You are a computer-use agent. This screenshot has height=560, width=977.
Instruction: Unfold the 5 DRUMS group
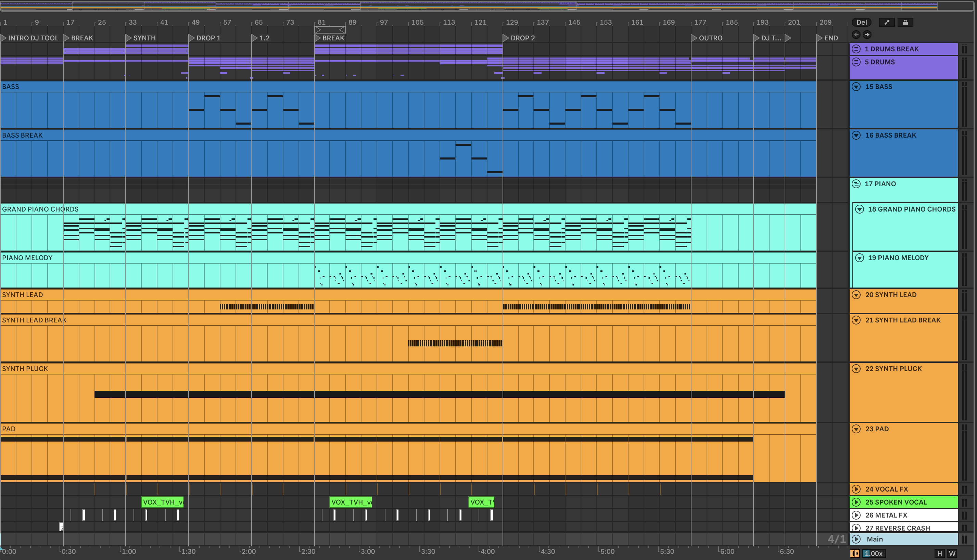tap(856, 62)
